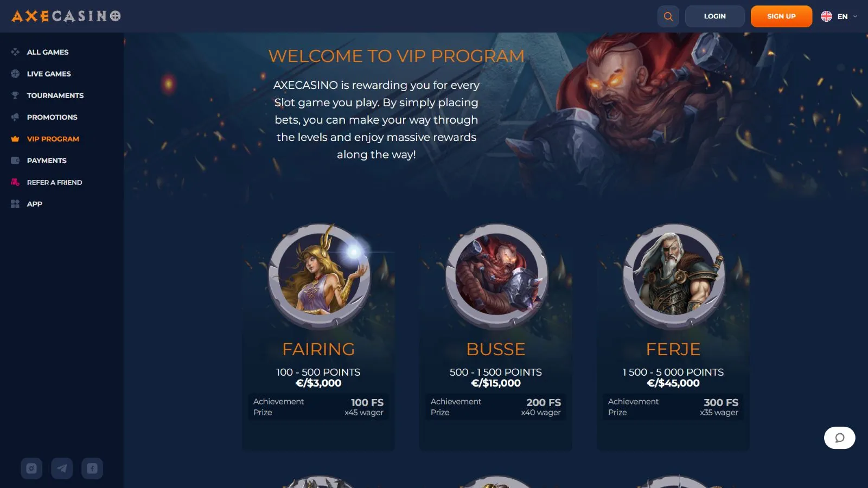The width and height of the screenshot is (868, 488).
Task: Open the Instagram social icon
Action: click(31, 468)
